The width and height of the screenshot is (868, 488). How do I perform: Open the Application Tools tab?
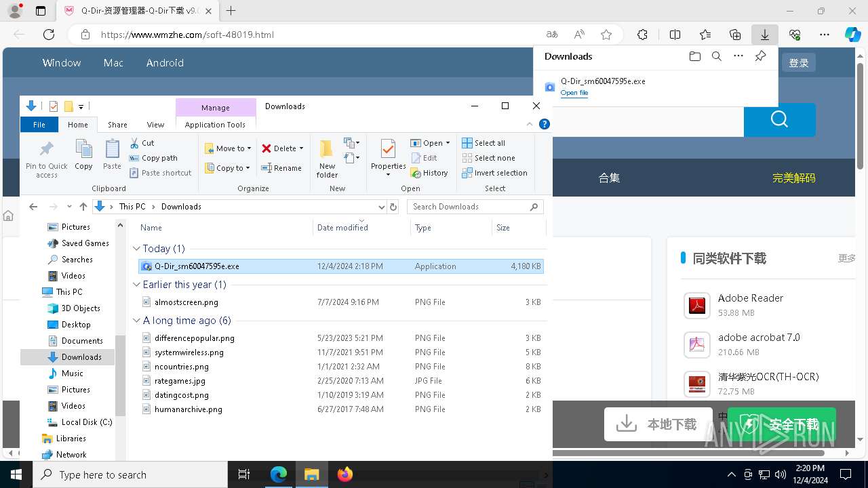(x=215, y=125)
